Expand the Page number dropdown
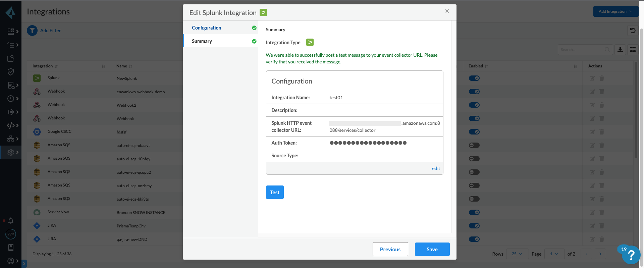The image size is (644, 268). tap(554, 254)
